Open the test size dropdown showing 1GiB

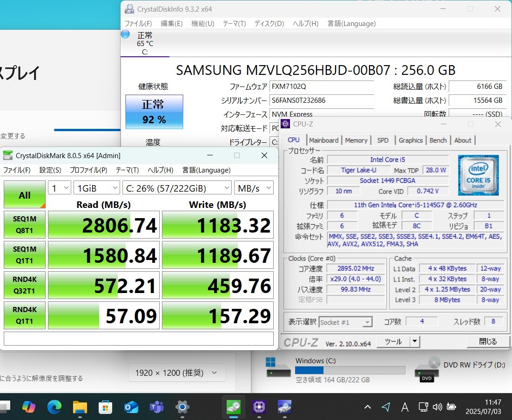(x=96, y=187)
